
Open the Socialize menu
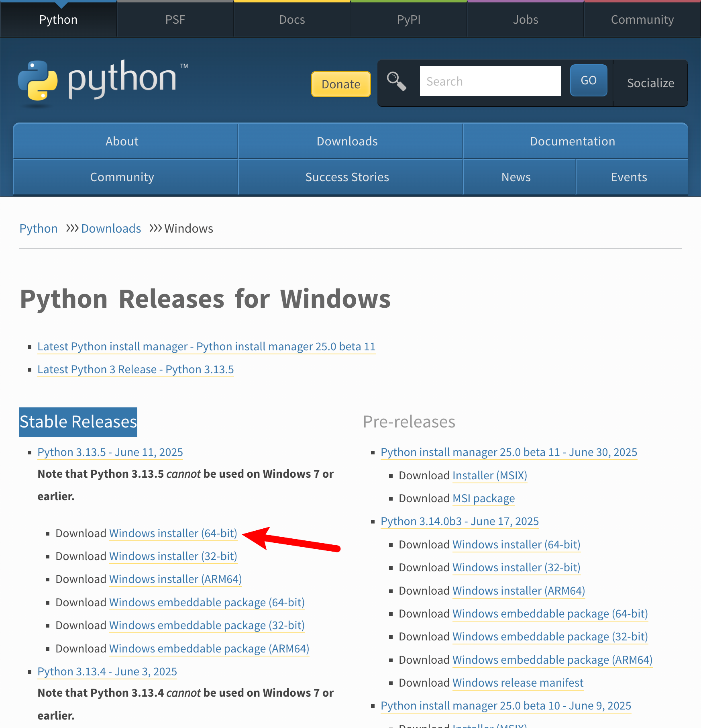pos(650,83)
